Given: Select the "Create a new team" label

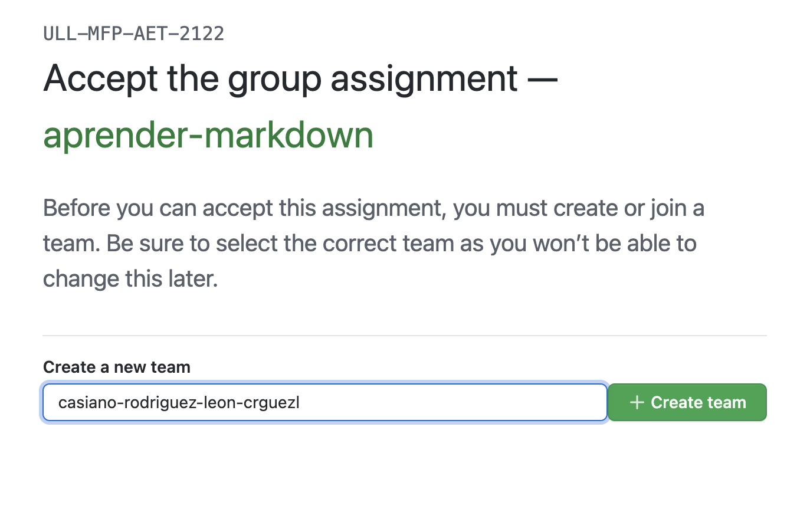Looking at the screenshot, I should (117, 367).
